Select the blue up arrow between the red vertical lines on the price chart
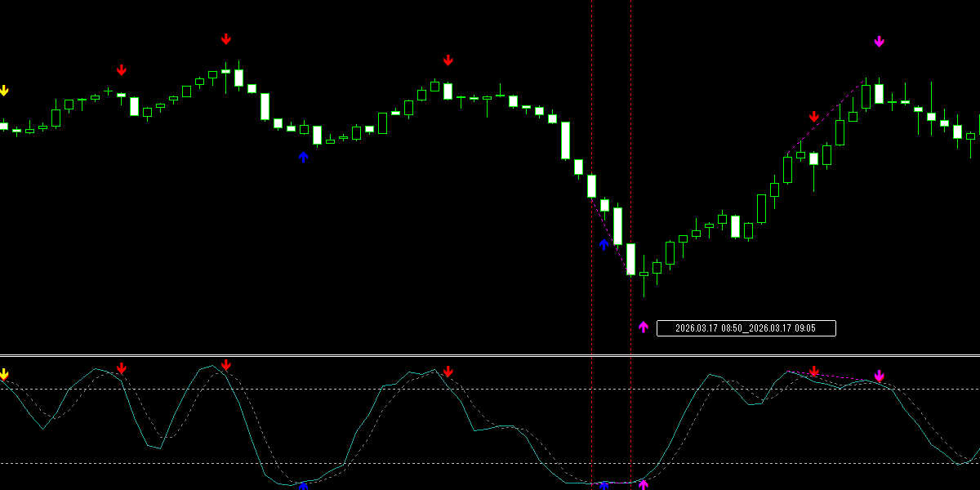The height and width of the screenshot is (490, 980). pyautogui.click(x=604, y=244)
